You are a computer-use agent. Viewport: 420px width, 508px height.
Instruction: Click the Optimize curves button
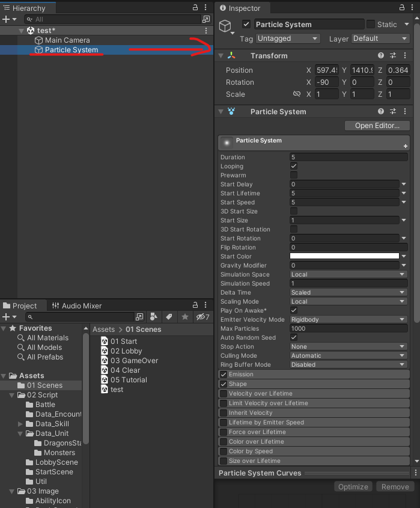353,486
